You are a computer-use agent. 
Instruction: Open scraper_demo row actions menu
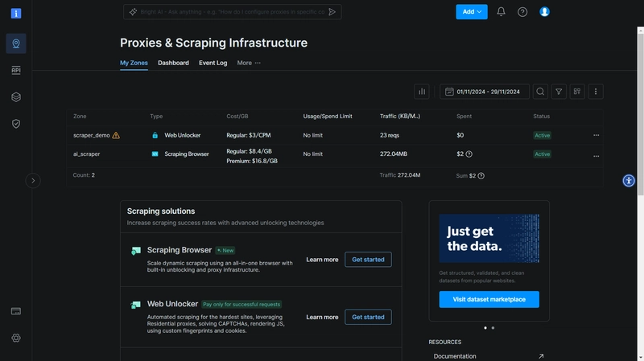click(596, 135)
